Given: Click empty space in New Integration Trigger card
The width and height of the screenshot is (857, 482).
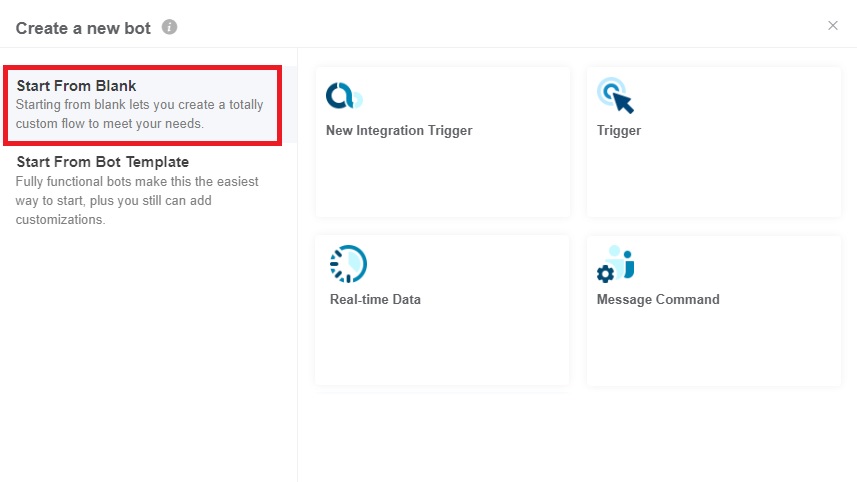Looking at the screenshot, I should point(442,180).
